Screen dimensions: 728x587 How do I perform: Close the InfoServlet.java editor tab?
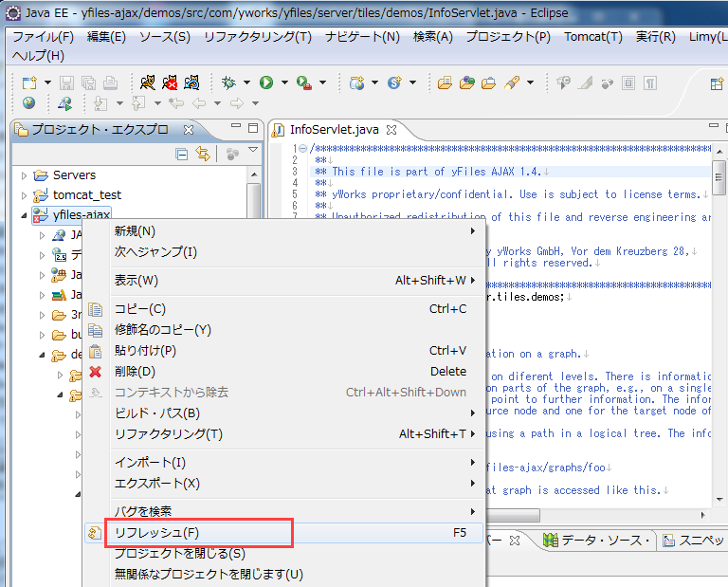391,130
